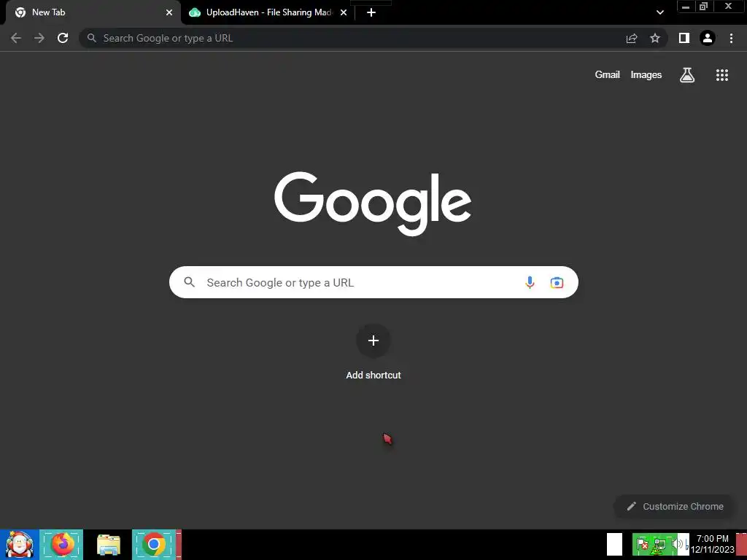Focus the Google search box
The height and width of the screenshot is (560, 747).
coord(373,282)
